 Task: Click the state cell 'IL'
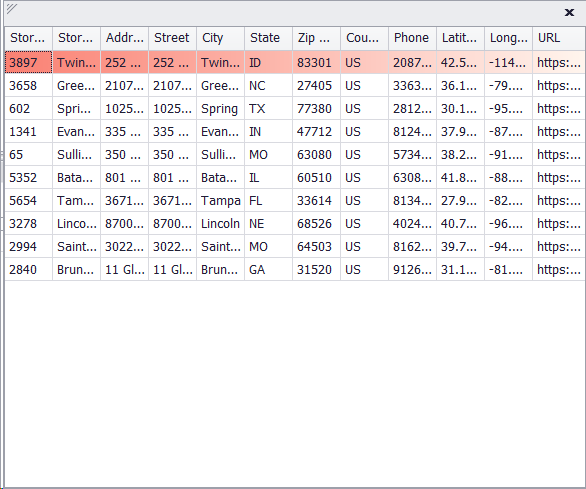click(268, 178)
